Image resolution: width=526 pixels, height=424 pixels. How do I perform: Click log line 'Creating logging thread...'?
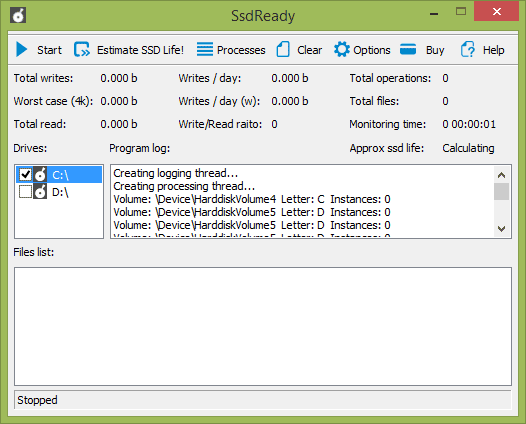pyautogui.click(x=175, y=173)
